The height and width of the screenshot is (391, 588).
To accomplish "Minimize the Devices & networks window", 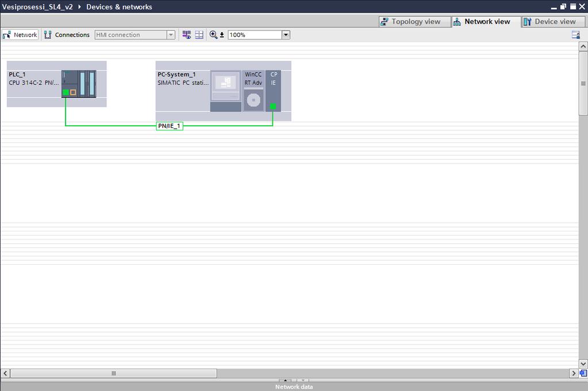I will point(554,7).
